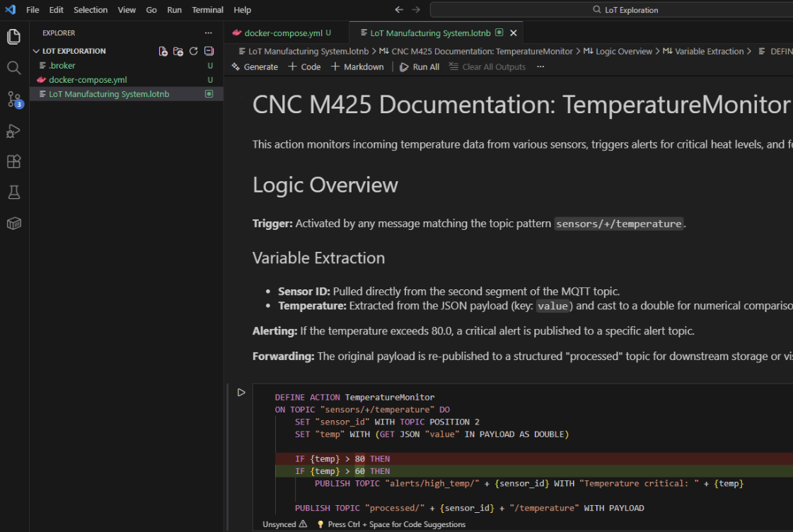Add a new Markdown cell
This screenshot has width=793, height=532.
357,66
